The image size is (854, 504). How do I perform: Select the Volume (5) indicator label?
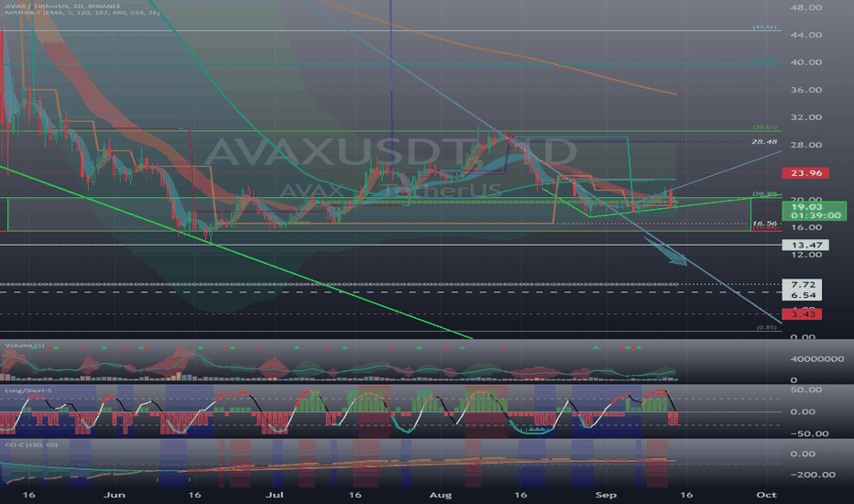click(x=25, y=345)
